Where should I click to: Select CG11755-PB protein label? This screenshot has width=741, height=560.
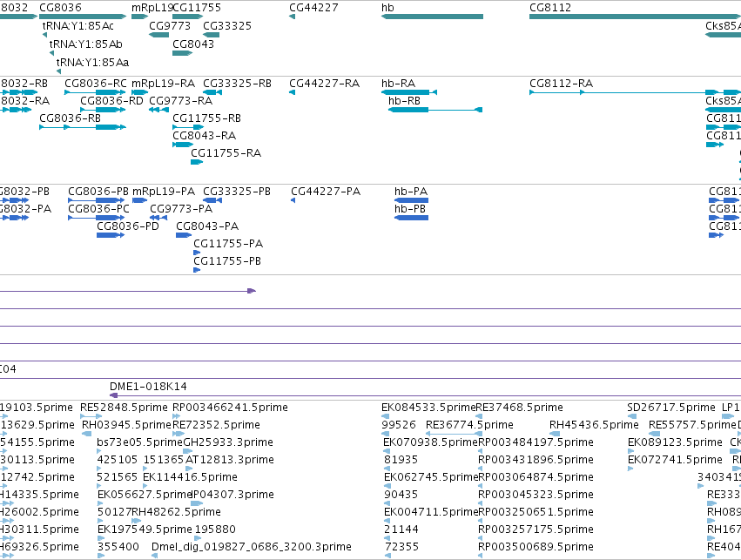pyautogui.click(x=227, y=261)
